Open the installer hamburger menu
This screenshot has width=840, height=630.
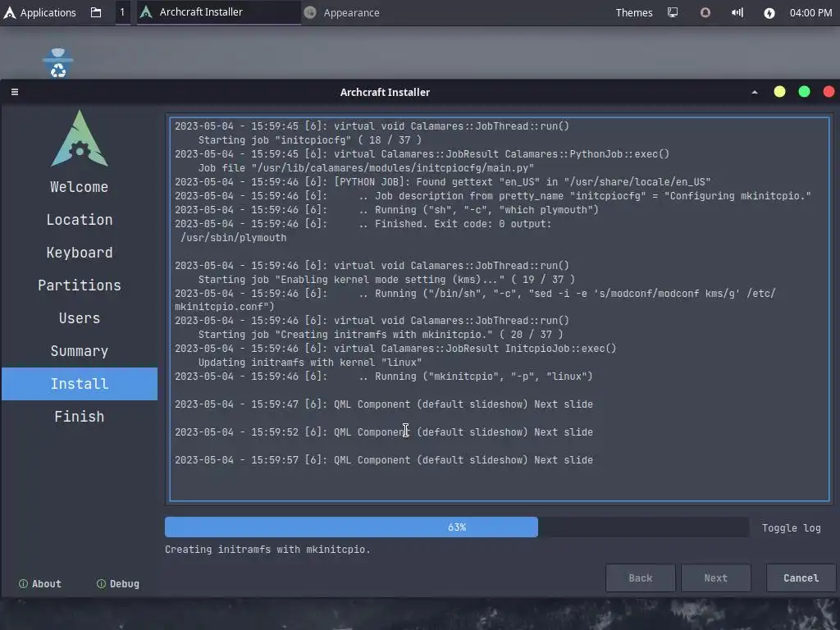(15, 92)
